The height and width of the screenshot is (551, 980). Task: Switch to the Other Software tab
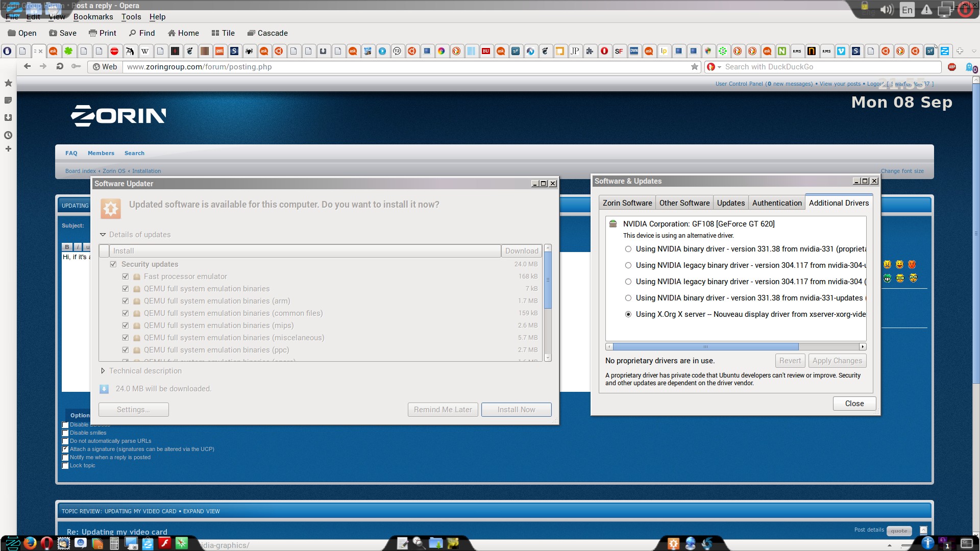684,203
